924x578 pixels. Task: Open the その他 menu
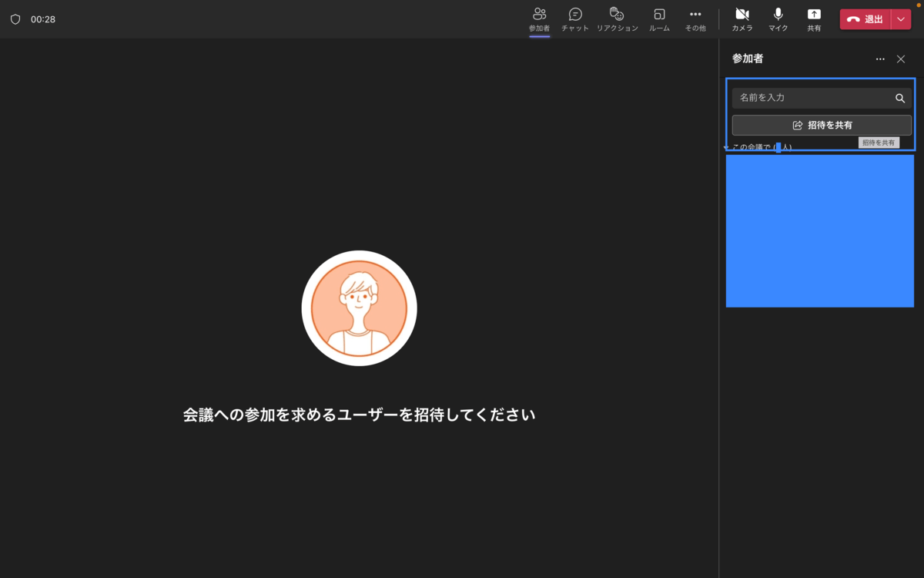click(x=695, y=19)
